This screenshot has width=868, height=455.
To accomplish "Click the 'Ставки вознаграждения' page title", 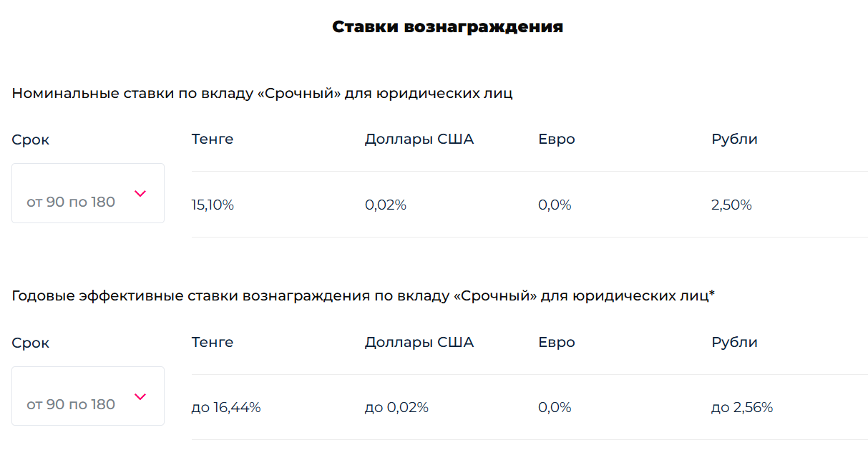I will pos(447,27).
